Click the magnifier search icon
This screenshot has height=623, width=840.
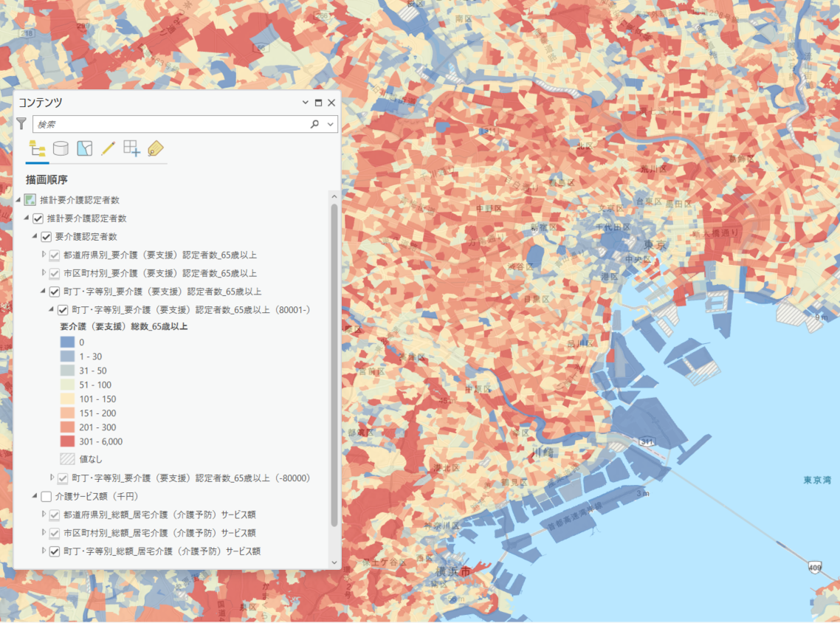314,124
